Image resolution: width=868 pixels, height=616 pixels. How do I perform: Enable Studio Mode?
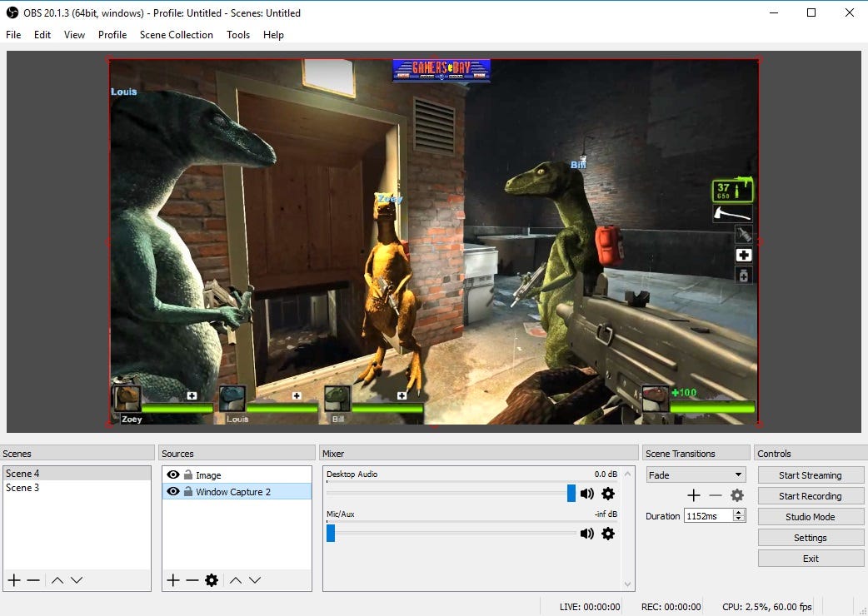pyautogui.click(x=811, y=516)
